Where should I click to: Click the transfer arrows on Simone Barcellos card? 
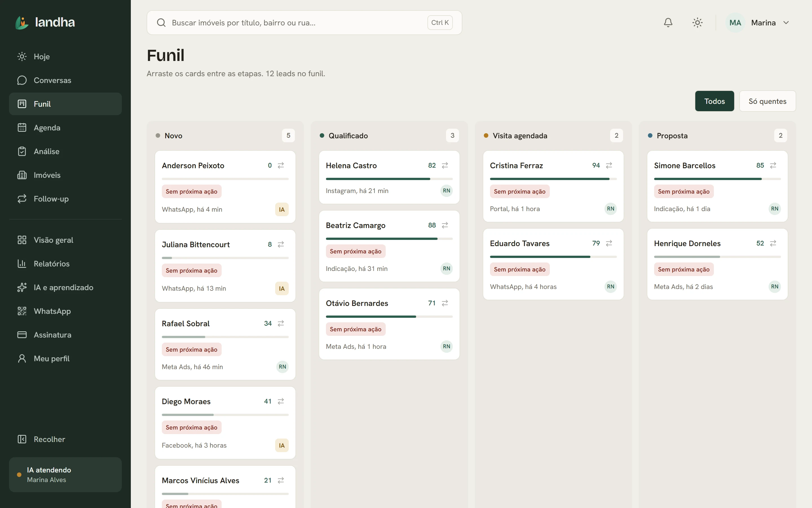773,165
